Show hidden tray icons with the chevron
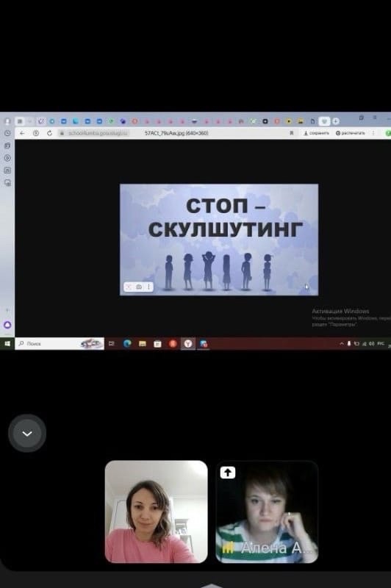The width and height of the screenshot is (391, 588). (342, 343)
